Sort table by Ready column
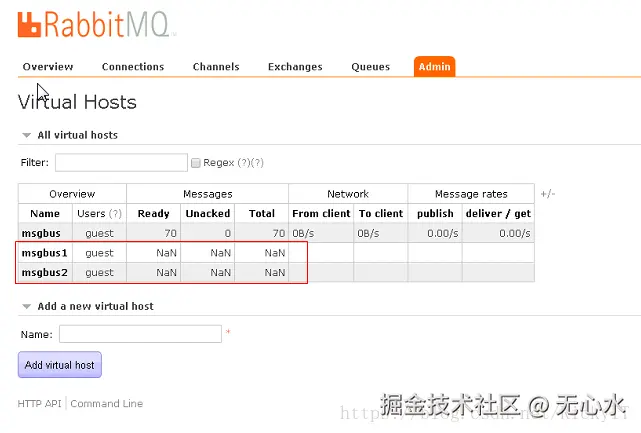Image resolution: width=641 pixels, height=433 pixels. pyautogui.click(x=154, y=213)
